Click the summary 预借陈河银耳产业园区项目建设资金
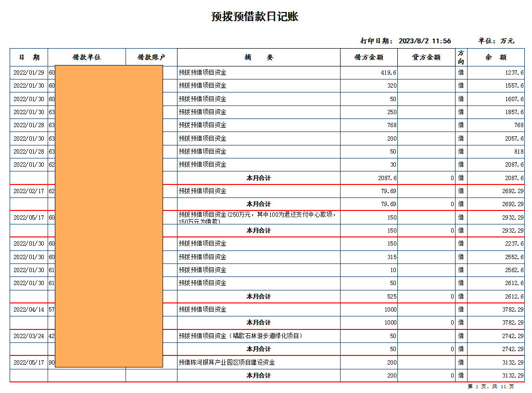The height and width of the screenshot is (393, 532). (x=227, y=363)
